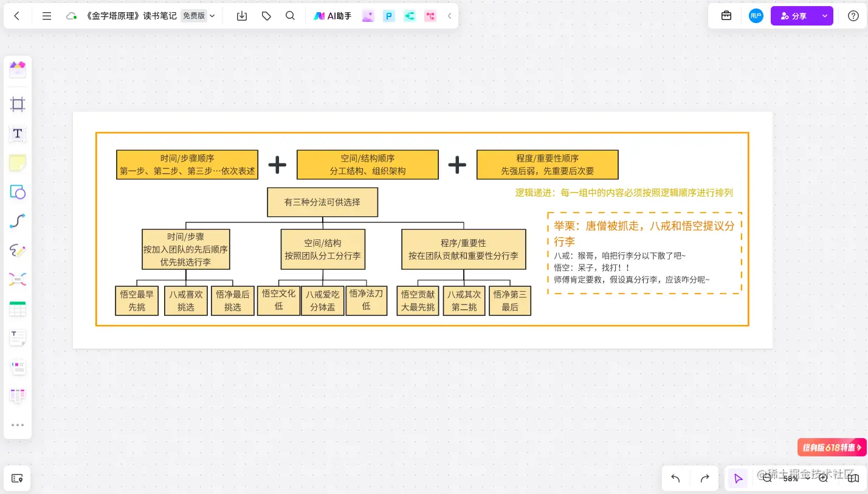Open the minimap icon at bottom left
868x494 pixels.
(17, 479)
